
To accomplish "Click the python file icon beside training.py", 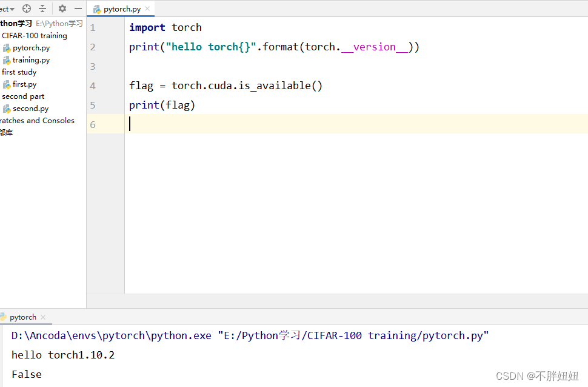I will click(7, 60).
